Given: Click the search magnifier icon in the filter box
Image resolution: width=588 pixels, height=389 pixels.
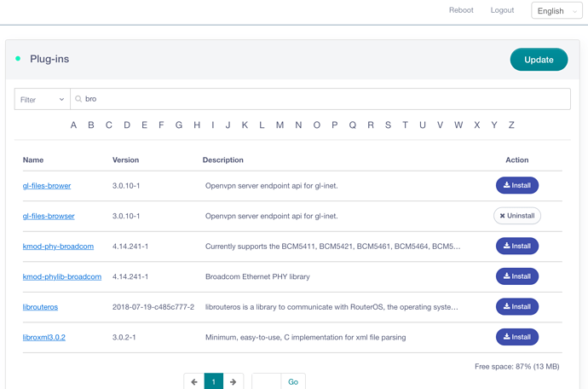Looking at the screenshot, I should (78, 99).
